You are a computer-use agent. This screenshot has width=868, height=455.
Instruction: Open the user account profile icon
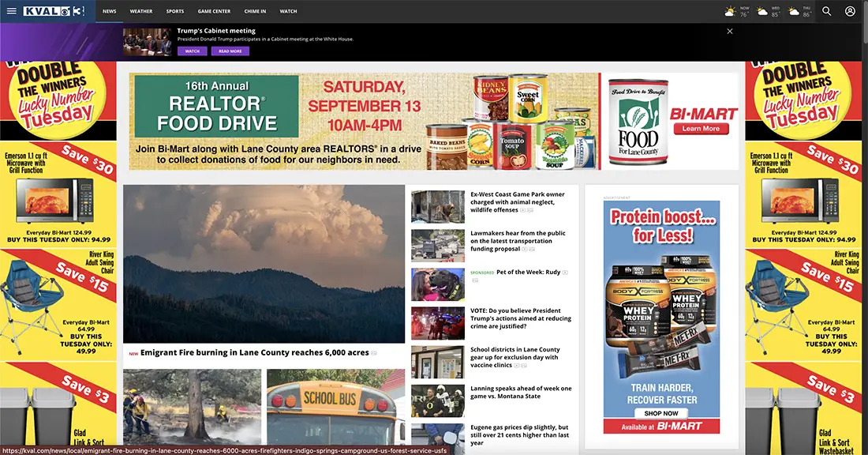coord(850,11)
